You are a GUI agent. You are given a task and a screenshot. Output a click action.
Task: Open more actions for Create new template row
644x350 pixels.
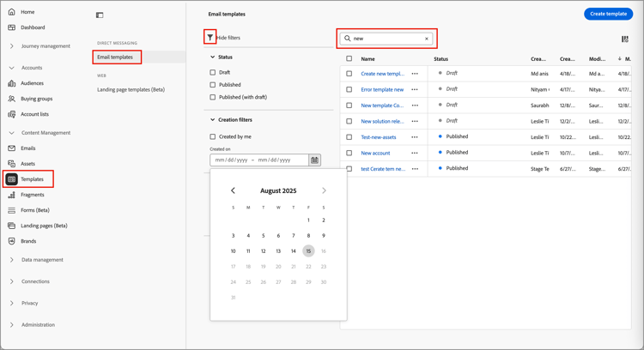point(415,74)
